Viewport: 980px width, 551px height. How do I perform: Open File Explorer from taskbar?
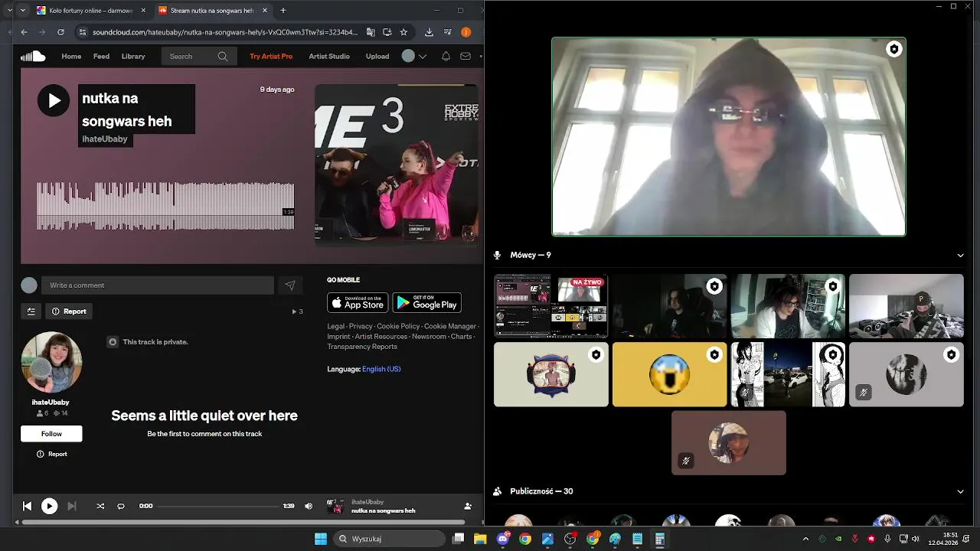point(480,539)
